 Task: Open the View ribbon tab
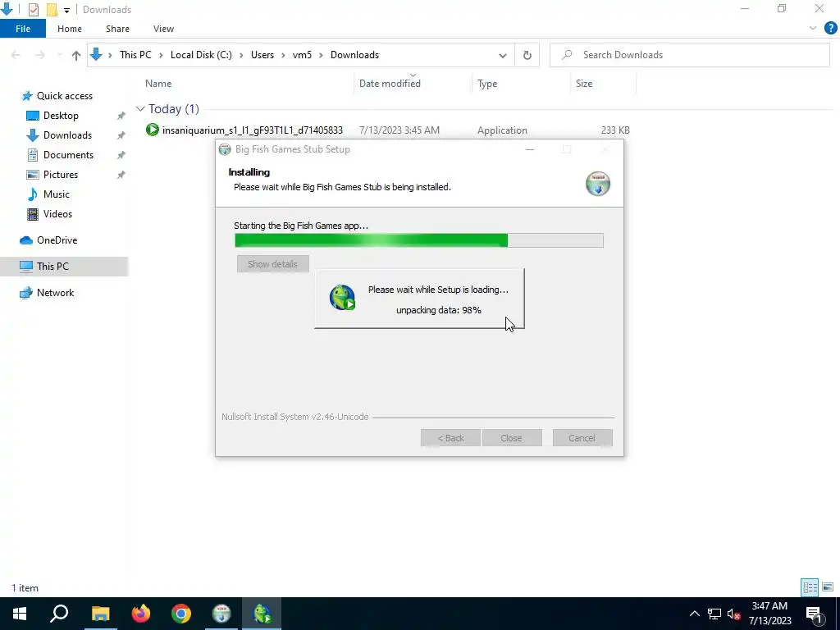pyautogui.click(x=163, y=29)
